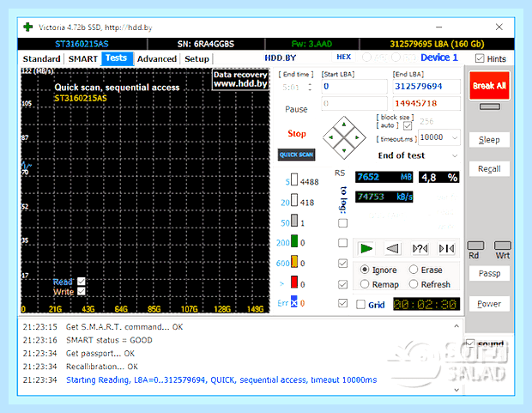Select the Ignore radio option

pos(365,270)
